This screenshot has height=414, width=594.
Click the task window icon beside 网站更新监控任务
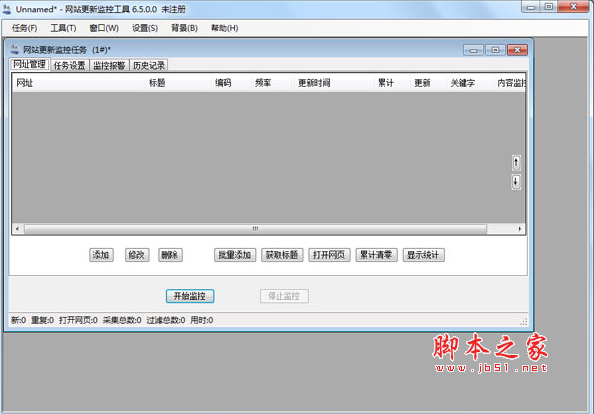[15, 49]
